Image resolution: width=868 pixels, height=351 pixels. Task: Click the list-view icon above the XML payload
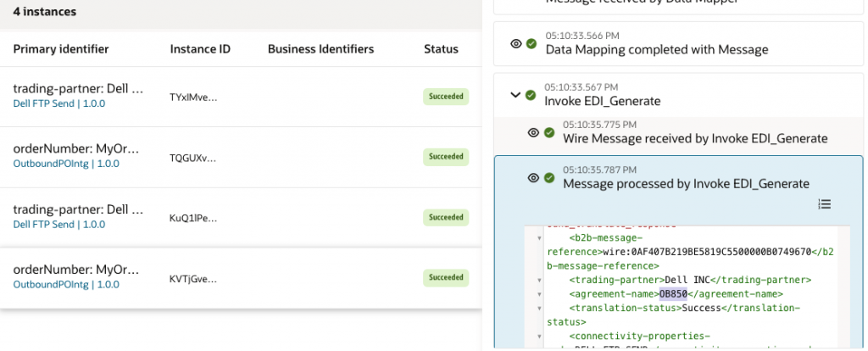(x=824, y=203)
